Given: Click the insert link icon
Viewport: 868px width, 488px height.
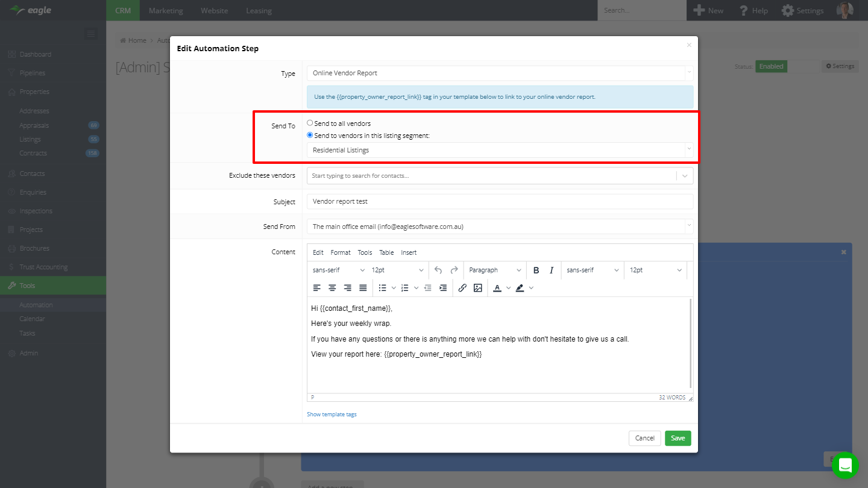Looking at the screenshot, I should coord(462,288).
